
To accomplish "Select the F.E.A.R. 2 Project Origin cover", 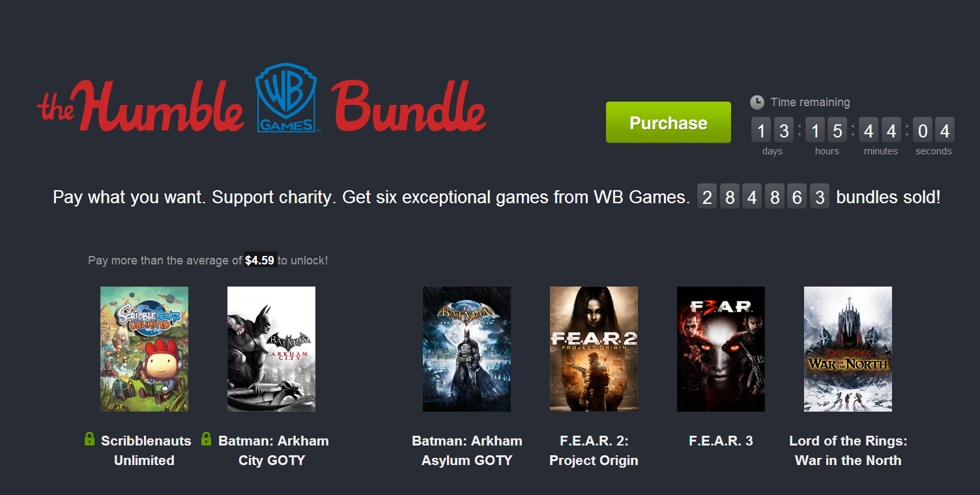I will point(594,349).
